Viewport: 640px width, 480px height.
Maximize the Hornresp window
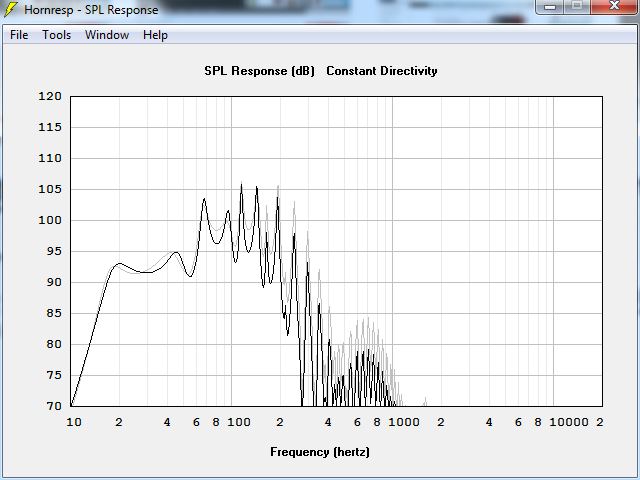coord(577,6)
